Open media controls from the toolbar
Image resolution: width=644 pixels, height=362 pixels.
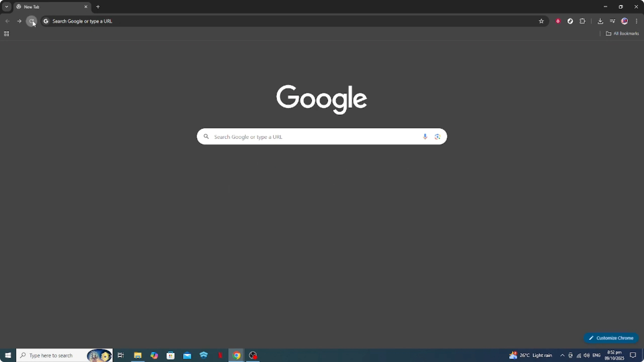point(612,21)
